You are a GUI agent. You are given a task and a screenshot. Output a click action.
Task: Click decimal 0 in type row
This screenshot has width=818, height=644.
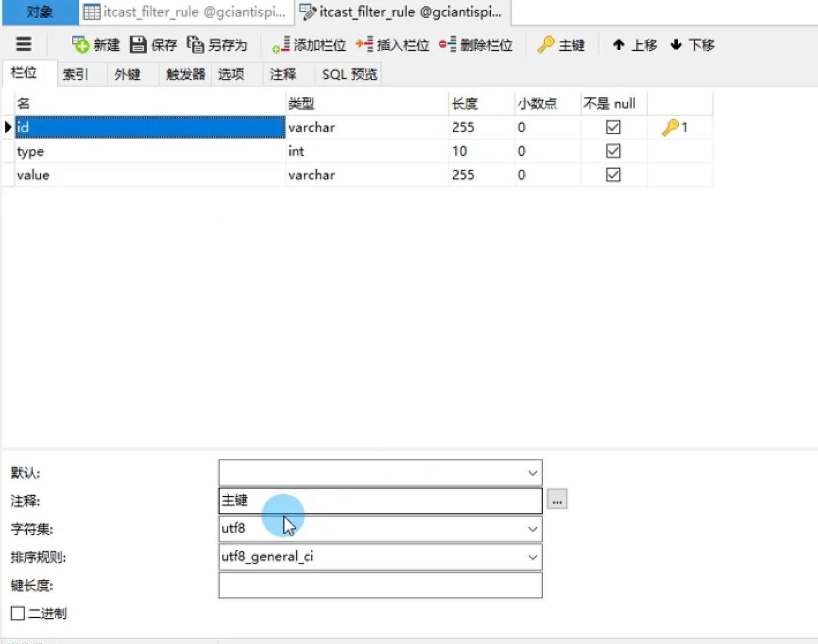point(547,151)
